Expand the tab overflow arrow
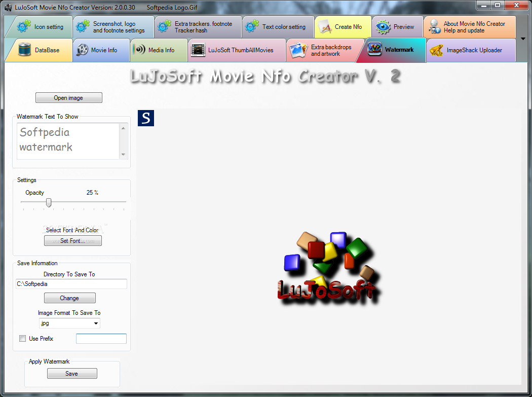 point(523,39)
